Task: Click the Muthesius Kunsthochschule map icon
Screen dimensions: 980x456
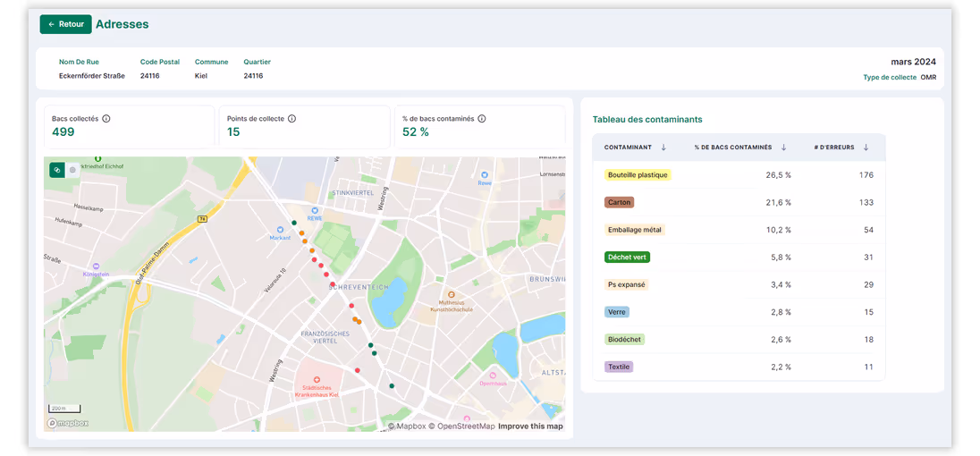Action: tap(452, 294)
